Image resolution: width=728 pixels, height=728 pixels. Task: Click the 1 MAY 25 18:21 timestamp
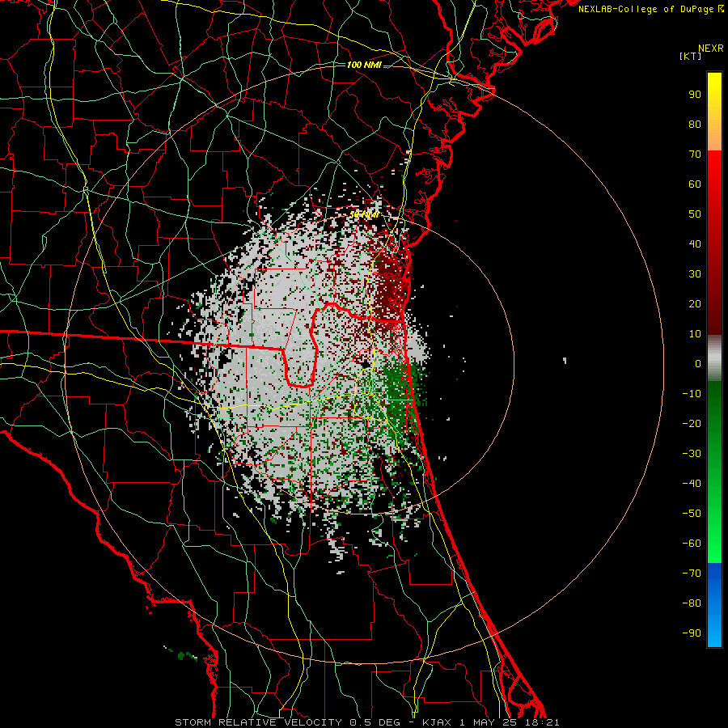(510, 722)
